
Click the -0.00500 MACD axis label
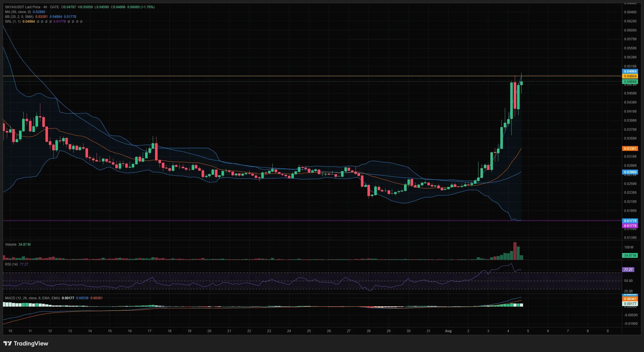[x=631, y=315]
